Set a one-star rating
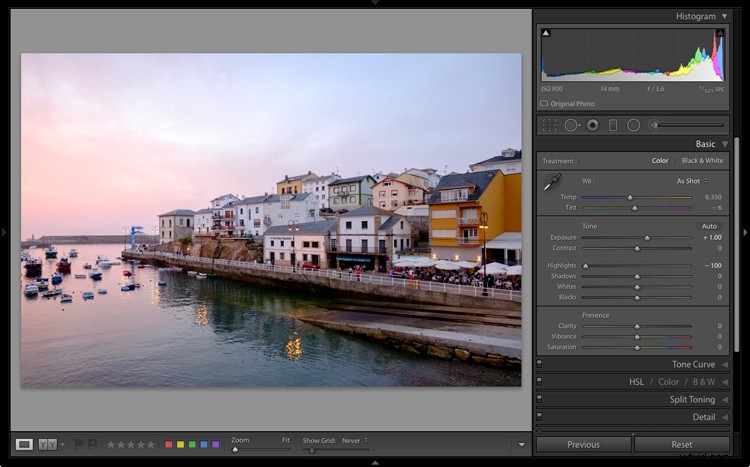This screenshot has width=750, height=467. point(110,445)
